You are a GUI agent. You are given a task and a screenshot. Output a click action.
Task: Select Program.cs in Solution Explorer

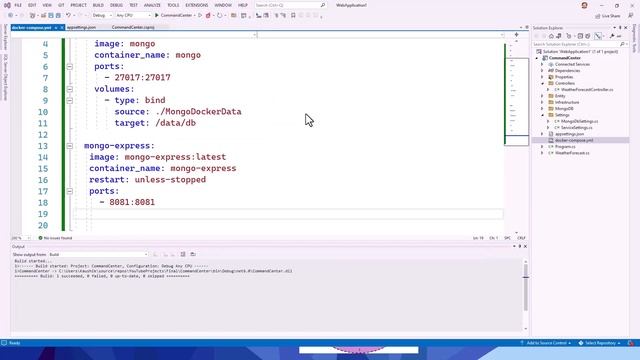[x=565, y=147]
